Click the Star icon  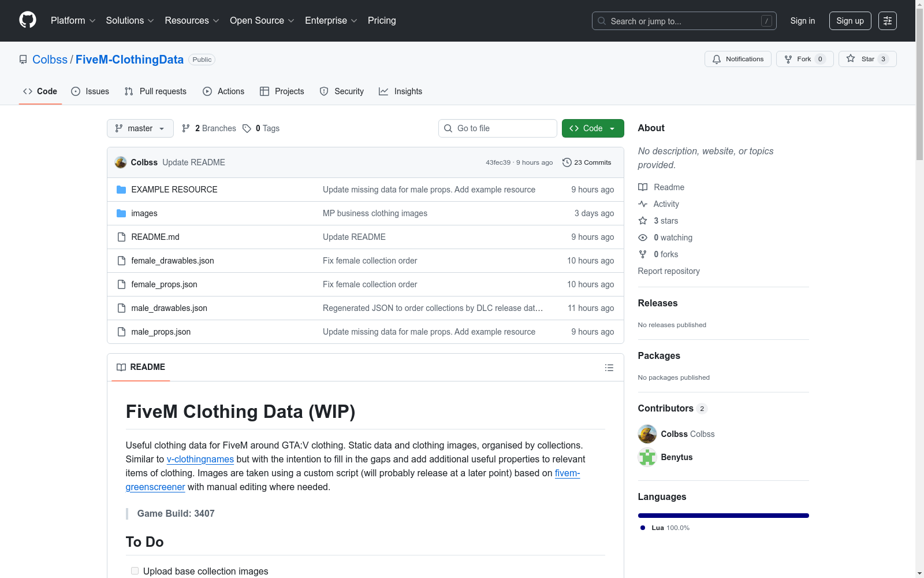pos(851,58)
